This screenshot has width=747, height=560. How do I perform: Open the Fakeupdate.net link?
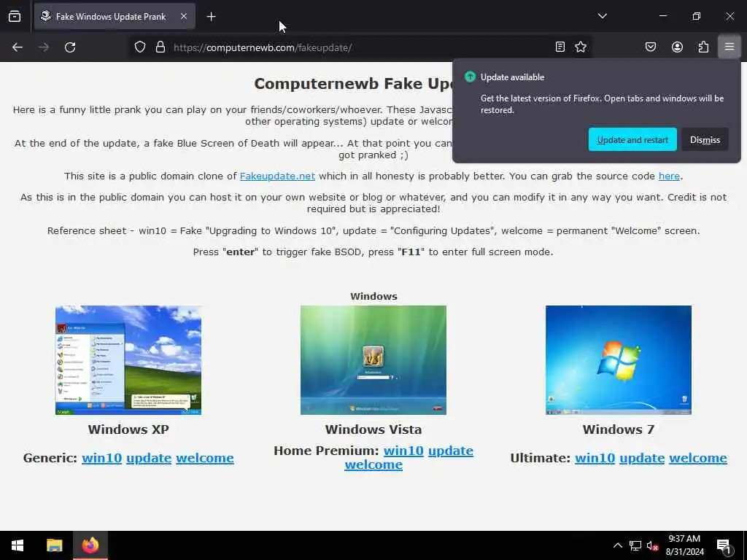tap(277, 176)
